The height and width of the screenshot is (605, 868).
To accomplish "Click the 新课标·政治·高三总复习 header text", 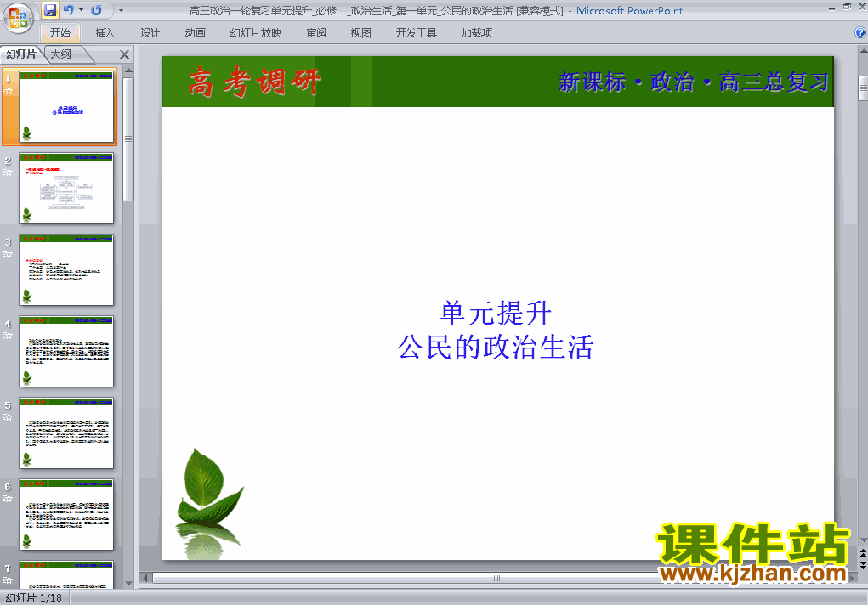I will click(x=694, y=82).
